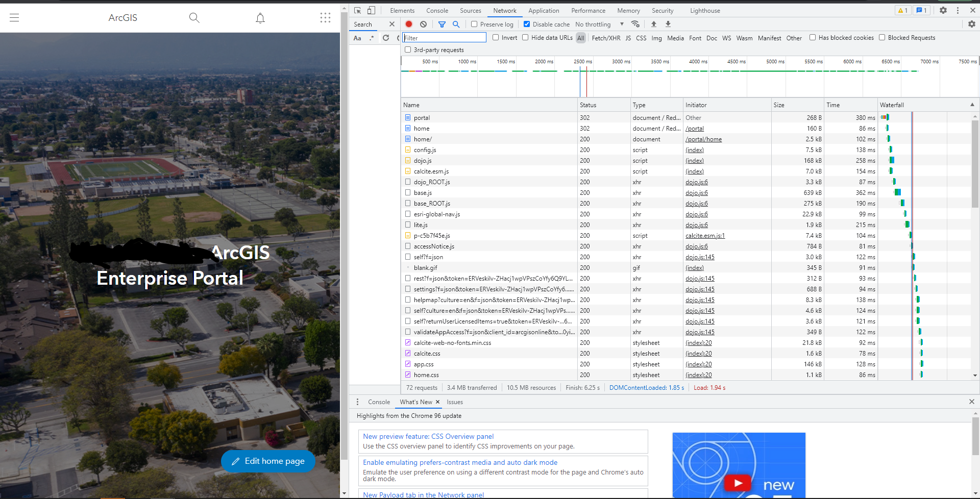This screenshot has height=499, width=980.
Task: Stop recording network log
Action: (409, 24)
